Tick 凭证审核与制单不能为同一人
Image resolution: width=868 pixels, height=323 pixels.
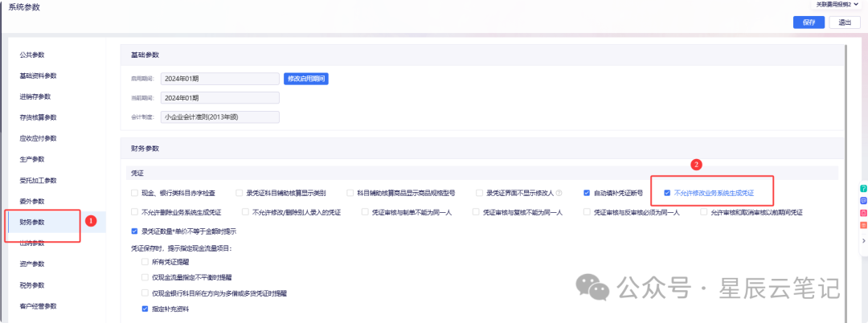pos(365,212)
